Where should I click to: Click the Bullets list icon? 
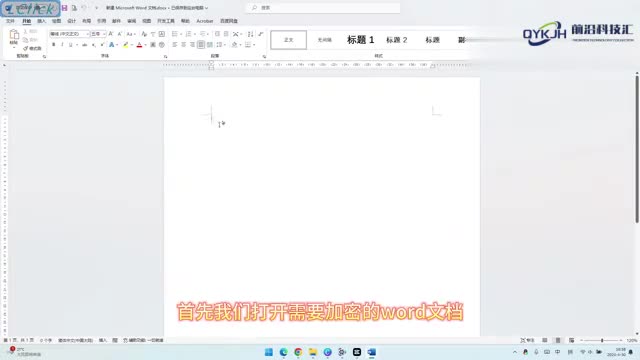[x=176, y=34]
